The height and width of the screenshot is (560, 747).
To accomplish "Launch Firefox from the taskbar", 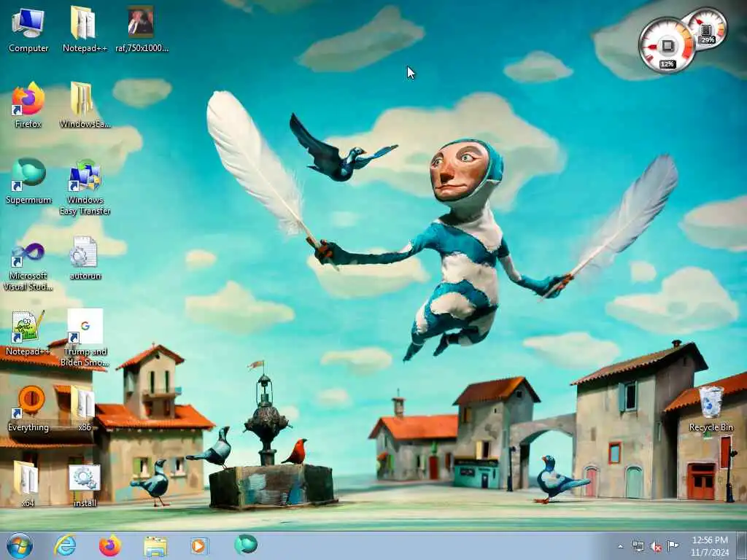I will click(x=109, y=545).
